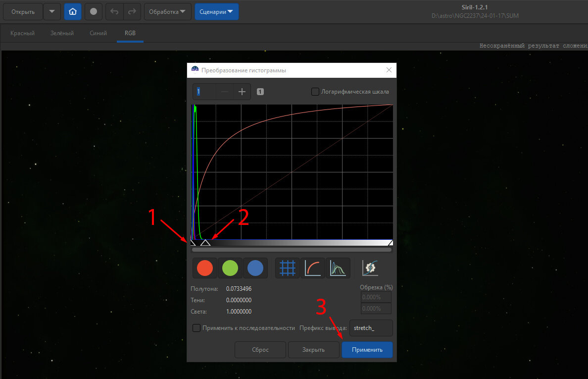Toggle the red channel circle button
Screen dimensions: 588x379
point(205,269)
